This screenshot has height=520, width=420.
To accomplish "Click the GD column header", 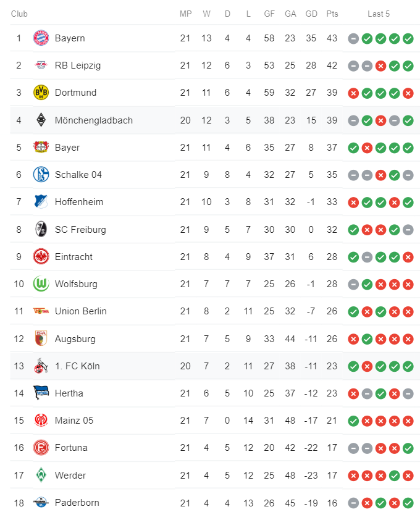I will 311,14.
